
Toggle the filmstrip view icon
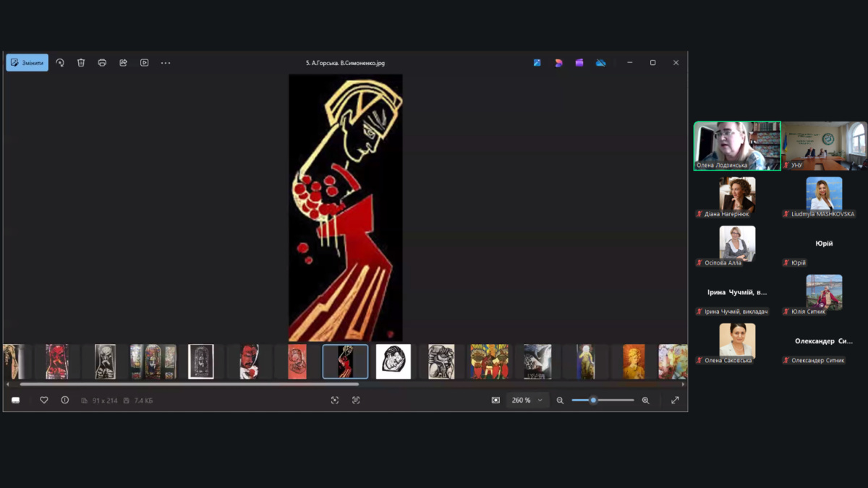click(x=15, y=401)
